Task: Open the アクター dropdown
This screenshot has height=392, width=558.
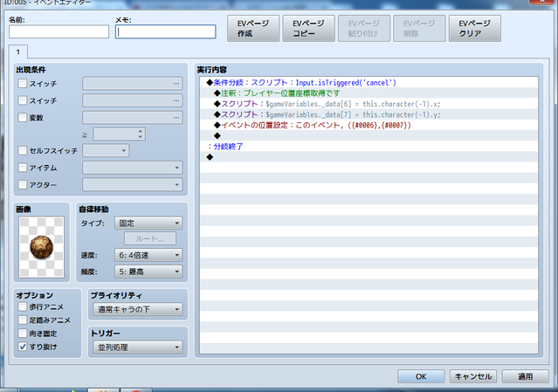Action: (x=133, y=184)
